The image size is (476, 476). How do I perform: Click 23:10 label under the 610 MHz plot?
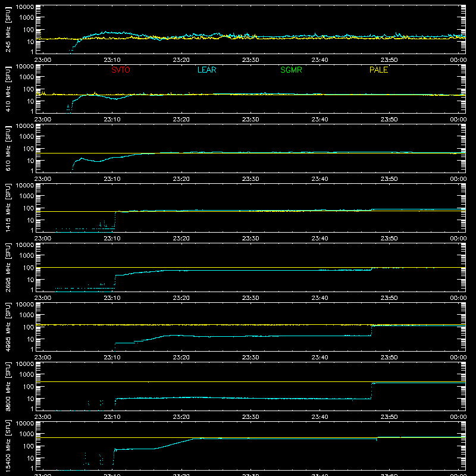[x=112, y=179]
